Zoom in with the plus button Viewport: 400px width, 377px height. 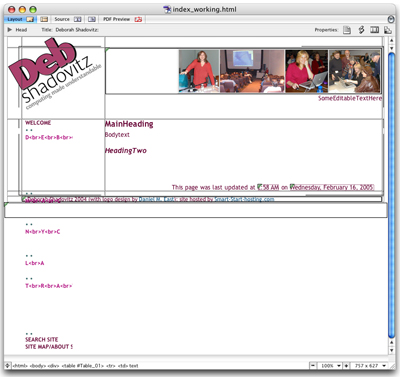click(346, 366)
